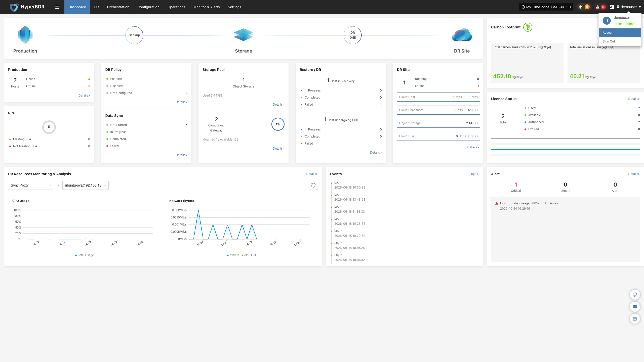Open the Operations menu
Image resolution: width=644 pixels, height=362 pixels.
tap(176, 7)
